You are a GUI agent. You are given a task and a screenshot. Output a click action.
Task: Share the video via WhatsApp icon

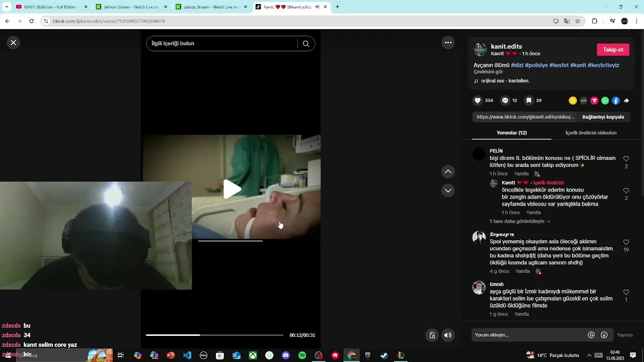pyautogui.click(x=605, y=101)
